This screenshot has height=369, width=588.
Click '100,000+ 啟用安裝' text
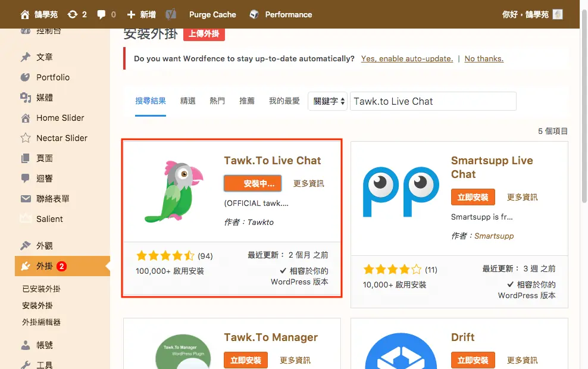tap(170, 271)
